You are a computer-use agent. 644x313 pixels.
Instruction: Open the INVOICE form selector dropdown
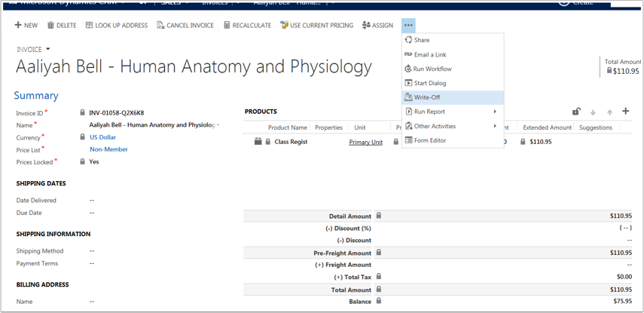tap(48, 49)
